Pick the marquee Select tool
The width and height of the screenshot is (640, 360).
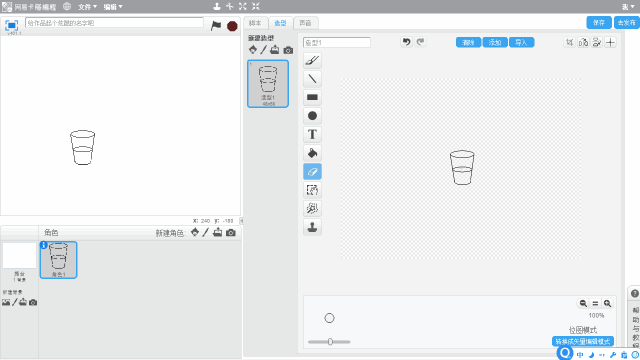(x=312, y=190)
